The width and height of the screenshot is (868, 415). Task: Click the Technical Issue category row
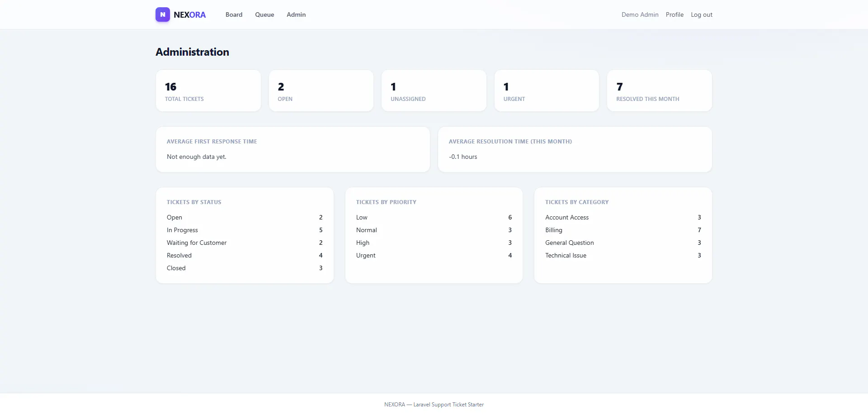click(623, 255)
